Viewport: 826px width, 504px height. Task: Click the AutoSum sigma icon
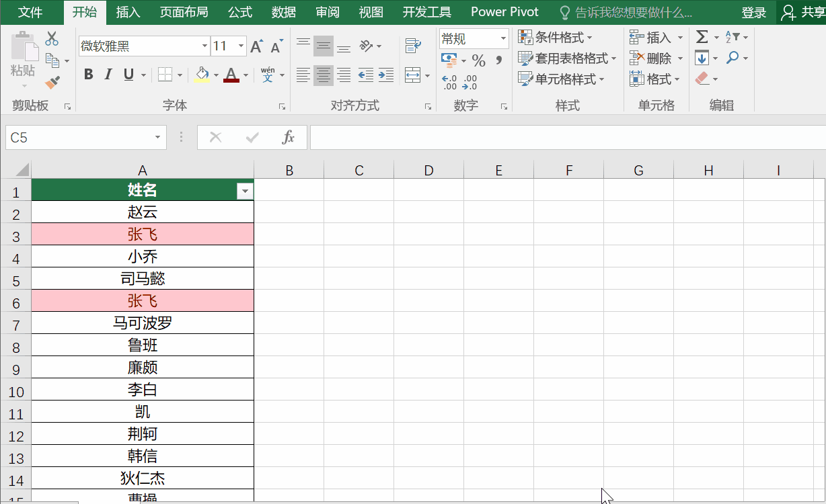[702, 37]
